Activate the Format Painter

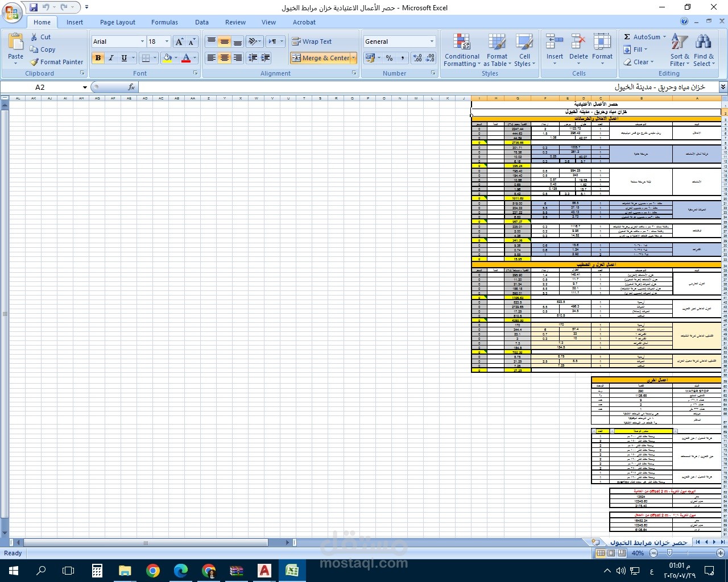coord(57,62)
